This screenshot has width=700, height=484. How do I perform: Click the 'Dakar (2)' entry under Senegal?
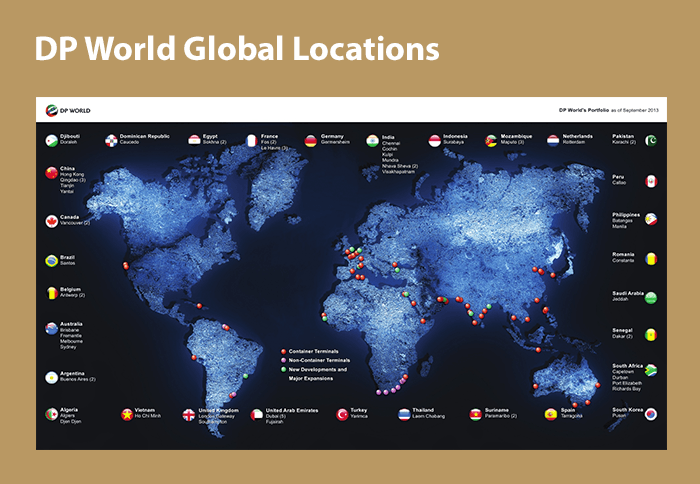pyautogui.click(x=622, y=336)
